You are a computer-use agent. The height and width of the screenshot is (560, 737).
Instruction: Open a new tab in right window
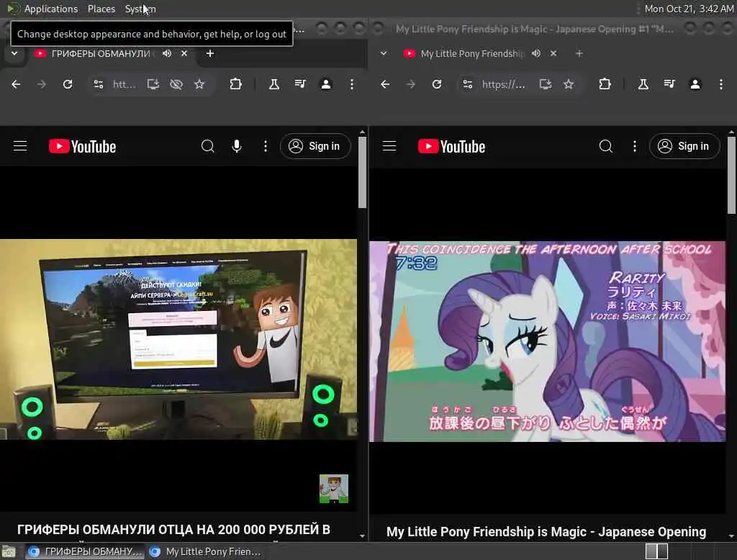579,53
